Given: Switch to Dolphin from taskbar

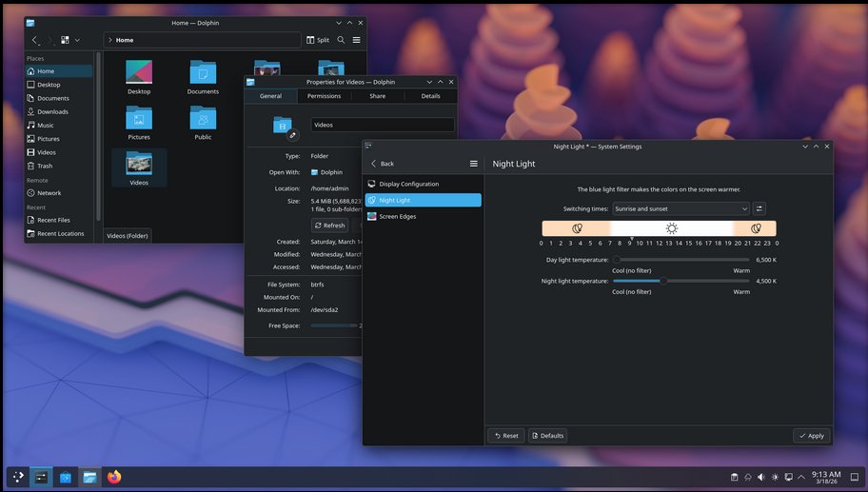Looking at the screenshot, I should pyautogui.click(x=89, y=477).
